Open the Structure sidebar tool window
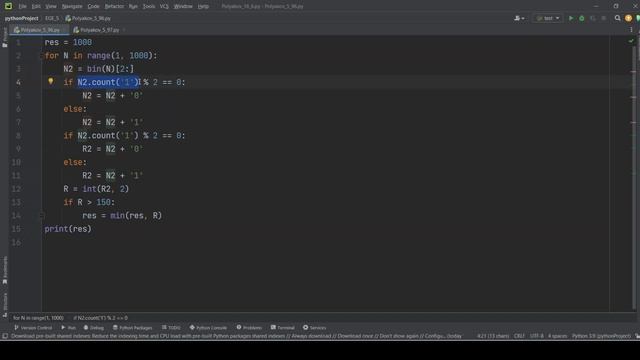Viewport: 640px width, 360px height. point(5,304)
